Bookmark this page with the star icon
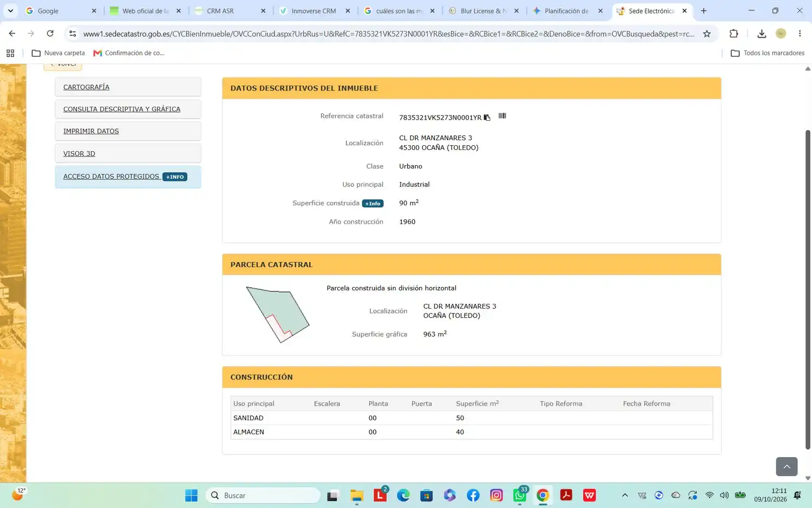Viewport: 812px width, 508px height. point(706,34)
